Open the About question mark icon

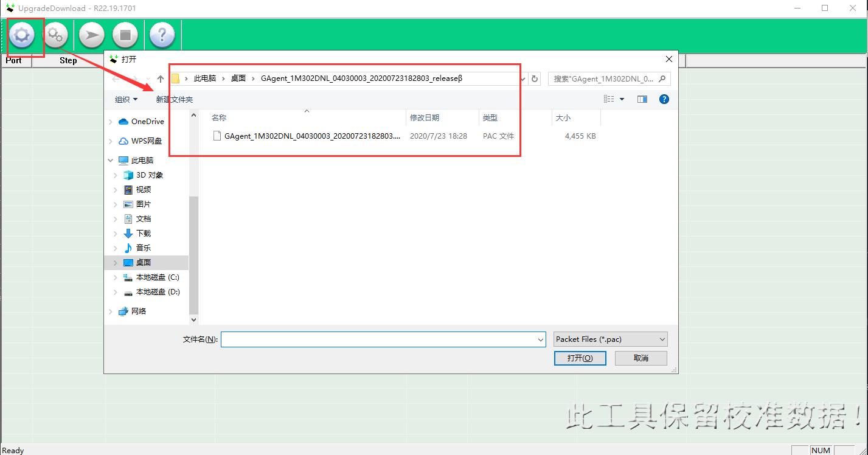coord(162,35)
